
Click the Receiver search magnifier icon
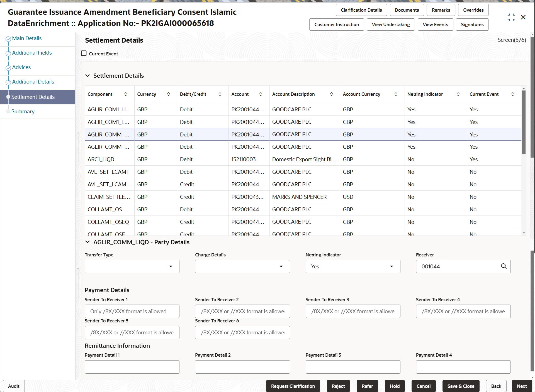504,266
